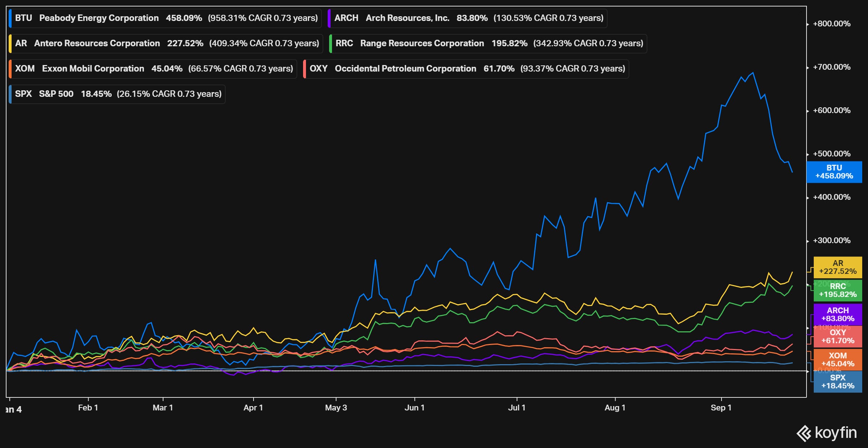This screenshot has width=868, height=448.
Task: Click the SPX S&P 500 legend entry
Action: point(117,94)
